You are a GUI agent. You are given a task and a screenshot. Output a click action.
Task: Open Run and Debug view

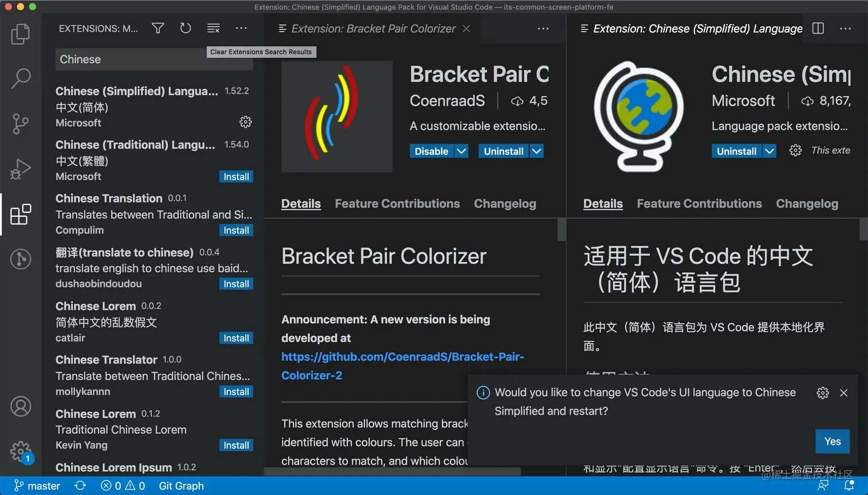(x=21, y=169)
